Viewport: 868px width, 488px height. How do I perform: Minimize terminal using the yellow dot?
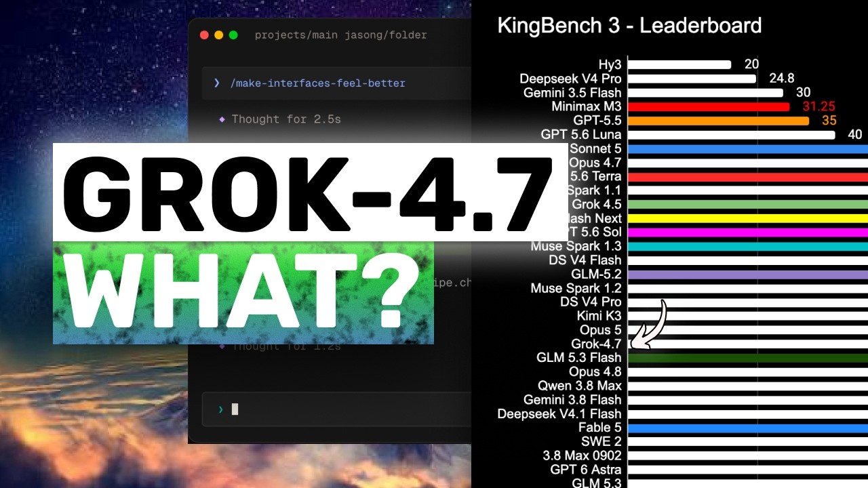click(218, 35)
